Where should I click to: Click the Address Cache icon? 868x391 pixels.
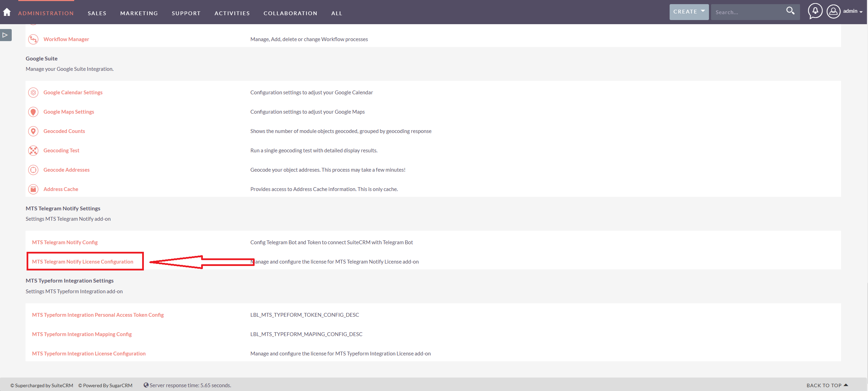pyautogui.click(x=34, y=189)
